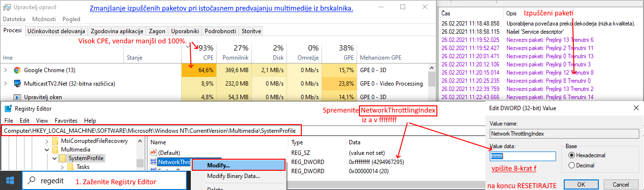Switch to the Zgodovina aplikacije tab
Screen dimensions: 644x190
click(x=117, y=31)
